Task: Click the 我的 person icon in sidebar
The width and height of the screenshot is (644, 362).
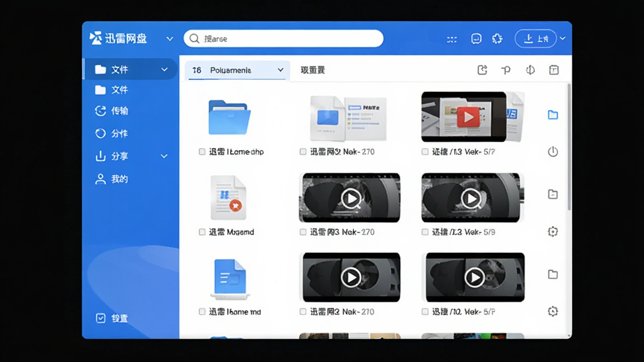Action: point(100,179)
